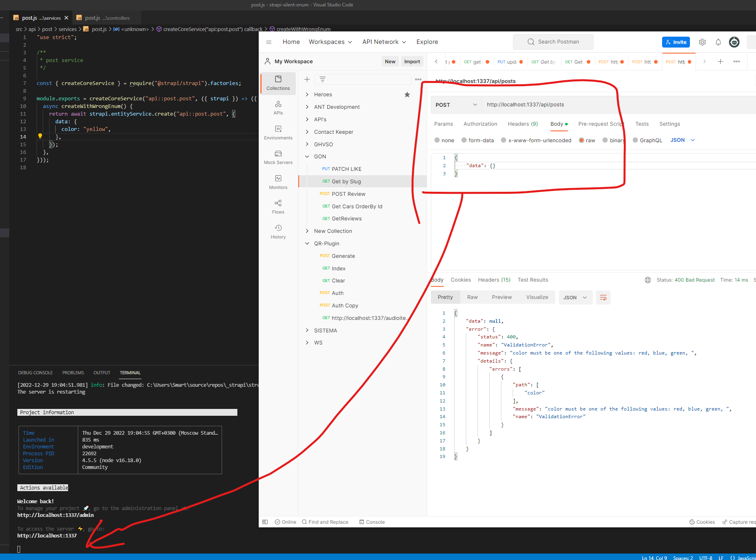Open the PROBLEMS tab in VS Code

click(73, 373)
